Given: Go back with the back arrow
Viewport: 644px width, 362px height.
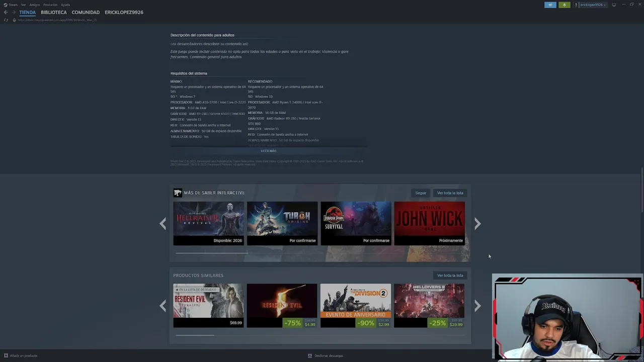Looking at the screenshot, I should click(6, 12).
